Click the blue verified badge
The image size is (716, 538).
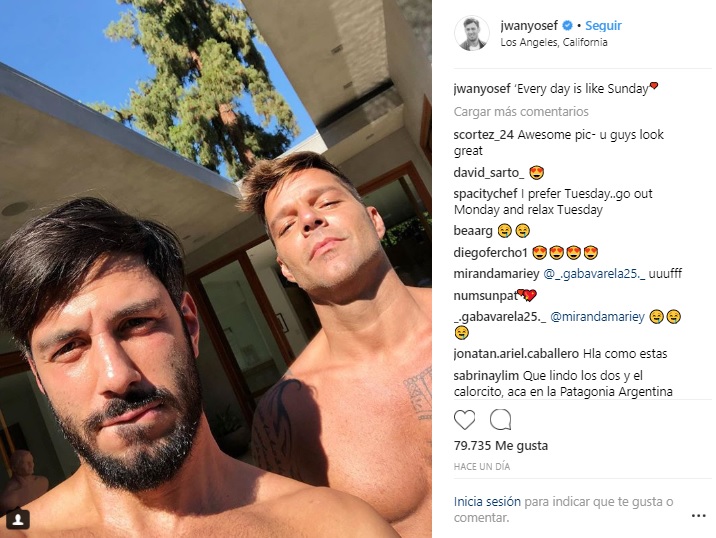coord(567,25)
